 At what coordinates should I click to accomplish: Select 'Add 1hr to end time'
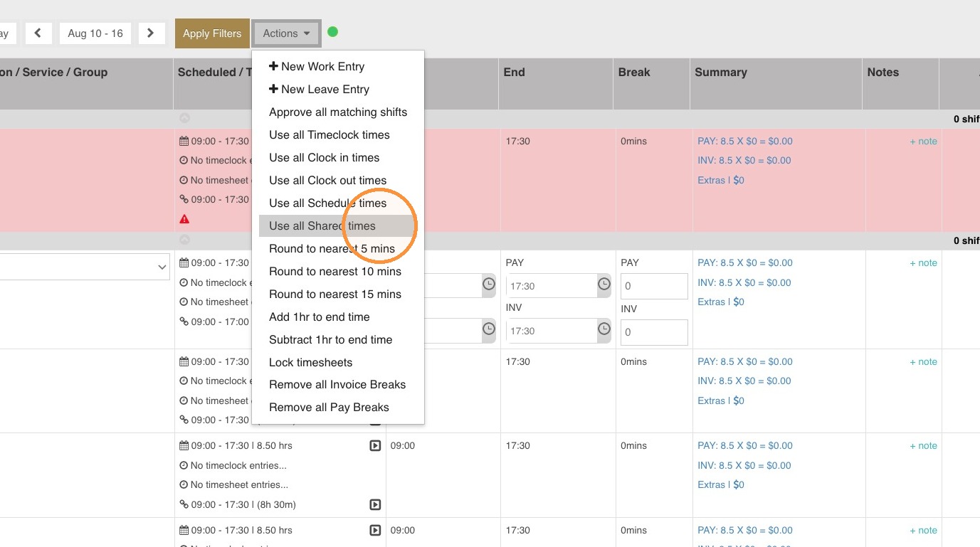(338, 317)
